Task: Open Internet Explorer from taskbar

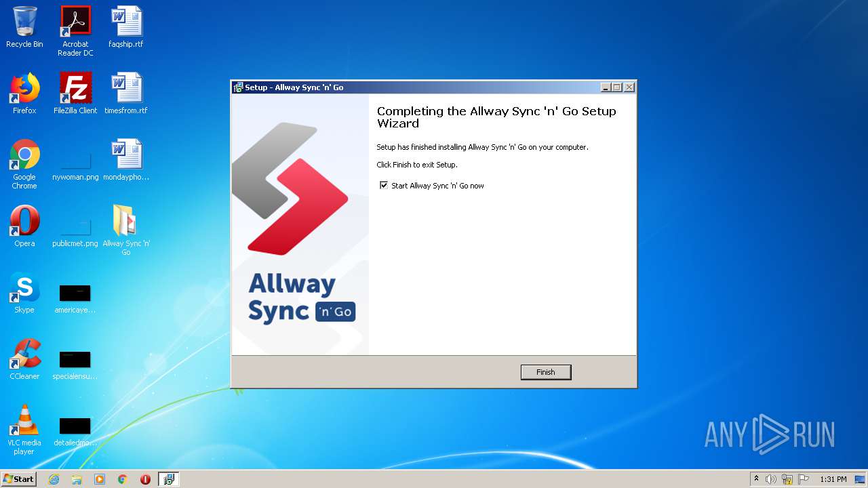Action: tap(54, 479)
